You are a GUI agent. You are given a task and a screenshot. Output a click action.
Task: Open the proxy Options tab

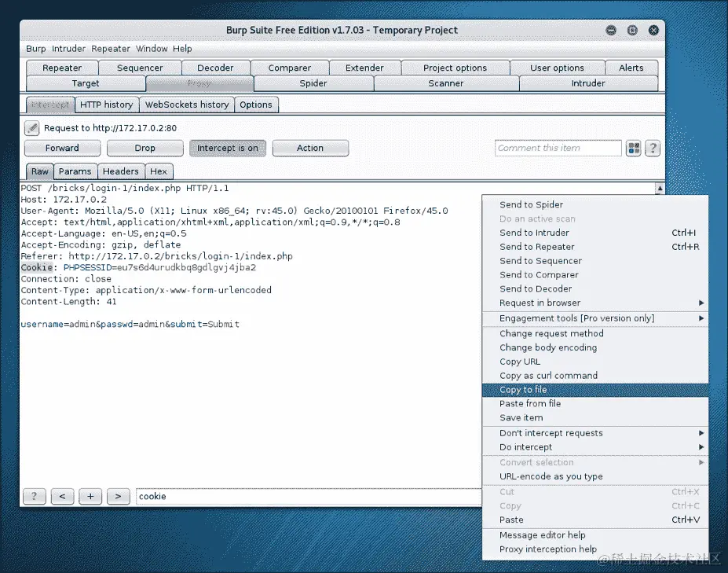point(256,105)
